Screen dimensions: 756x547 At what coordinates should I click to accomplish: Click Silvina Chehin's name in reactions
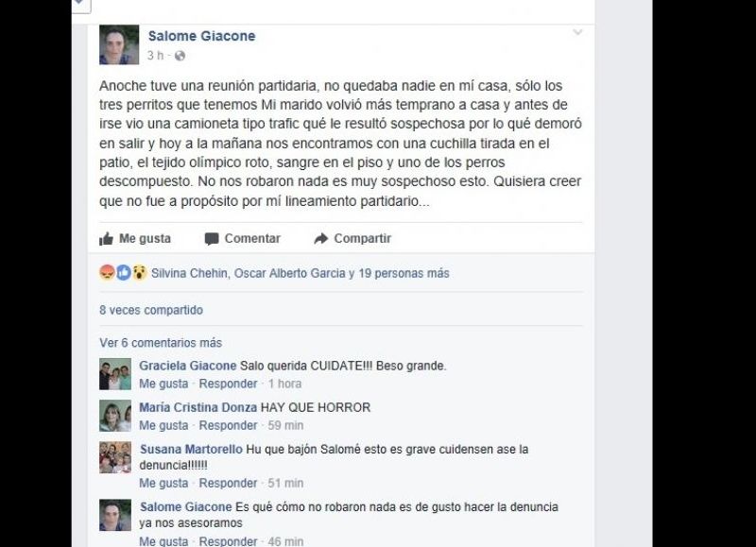(189, 273)
